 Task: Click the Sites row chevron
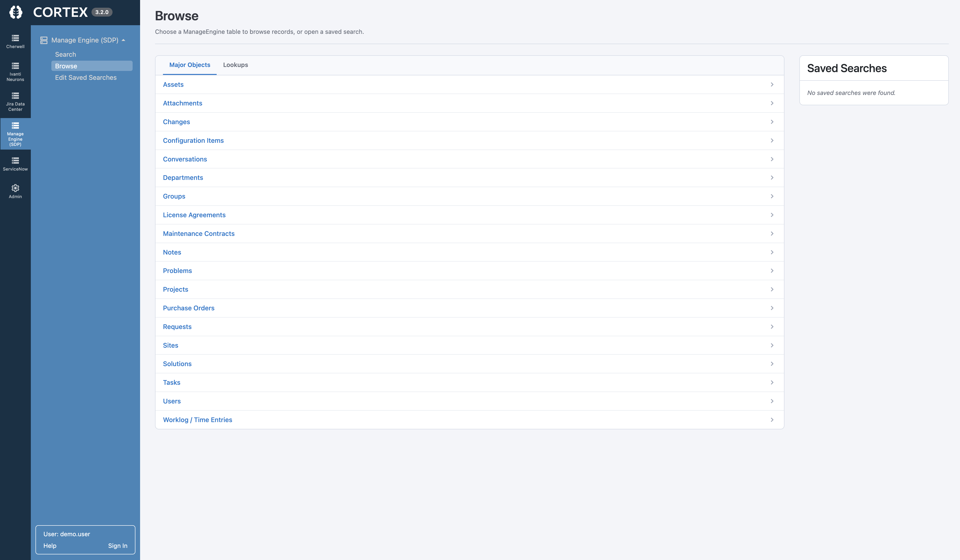[x=772, y=345]
